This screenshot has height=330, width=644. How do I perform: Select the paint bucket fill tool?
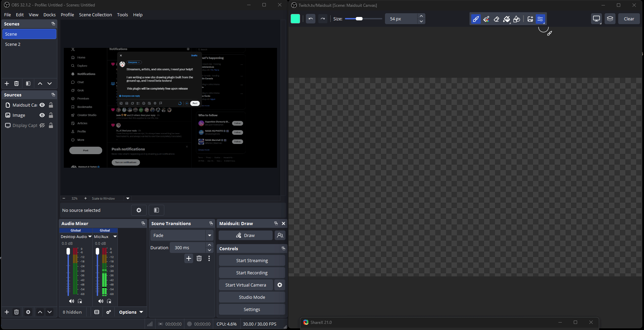pos(507,19)
